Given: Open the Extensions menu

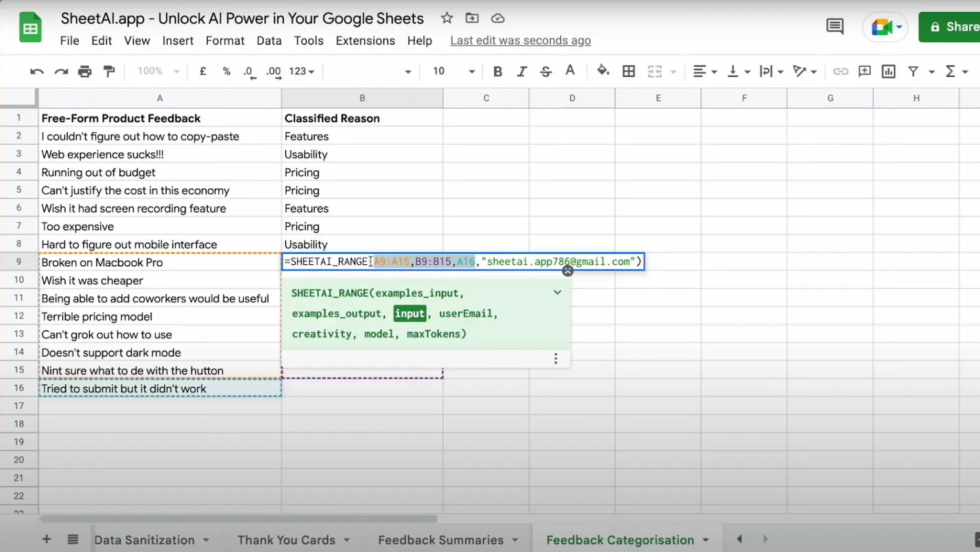Looking at the screenshot, I should click(365, 41).
